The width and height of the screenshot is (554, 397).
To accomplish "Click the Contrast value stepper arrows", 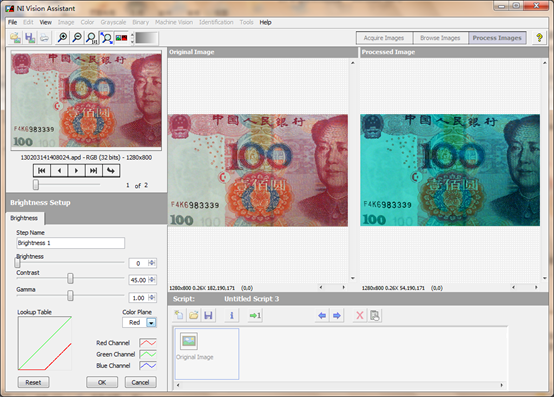I will [x=152, y=279].
